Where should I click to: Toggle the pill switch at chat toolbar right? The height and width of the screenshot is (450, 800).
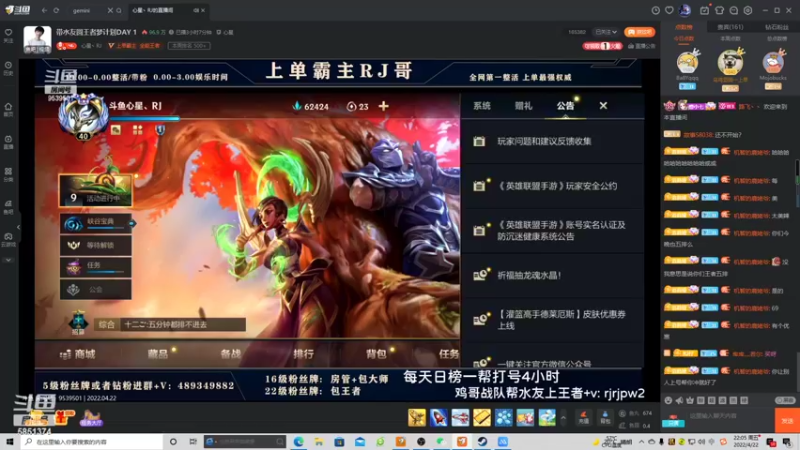[785, 401]
